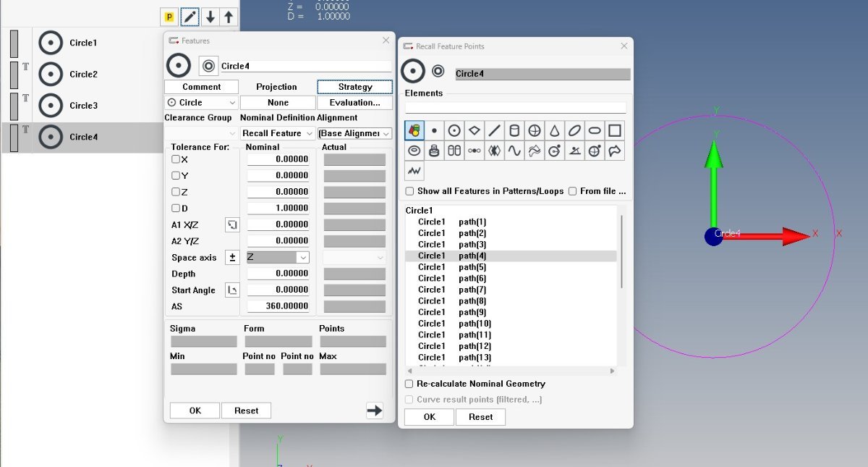This screenshot has height=467, width=868.
Task: Choose the Line element icon
Action: [x=495, y=131]
